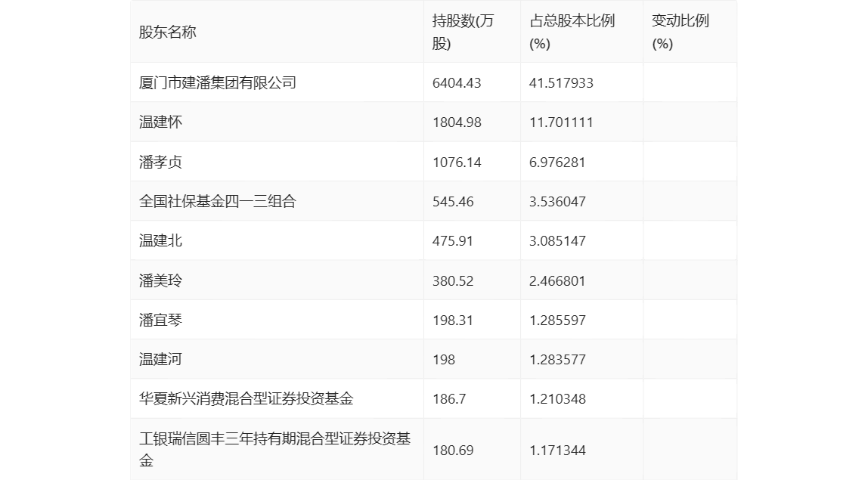The image size is (868, 480).
Task: Select the percentage 1.285597
Action: [557, 320]
